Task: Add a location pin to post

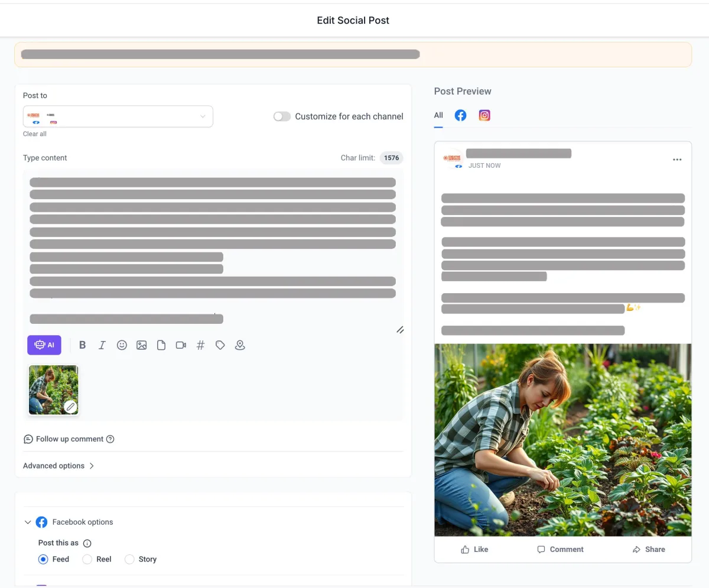Action: [240, 345]
